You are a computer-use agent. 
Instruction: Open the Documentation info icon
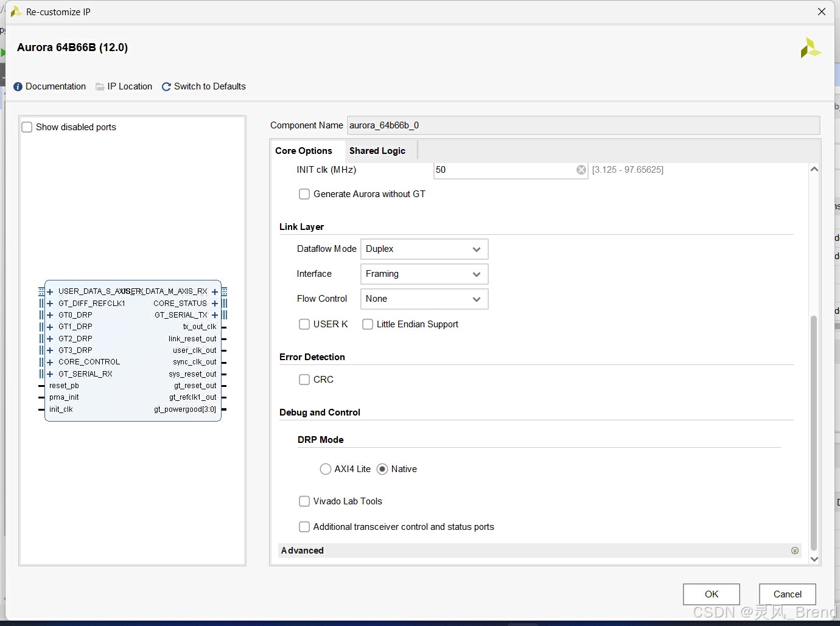18,87
